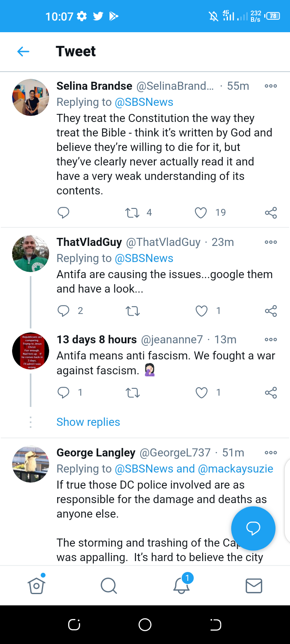Open the @SBSNews mention in Selina's reply
Screen dimensions: 290x644
(144, 102)
